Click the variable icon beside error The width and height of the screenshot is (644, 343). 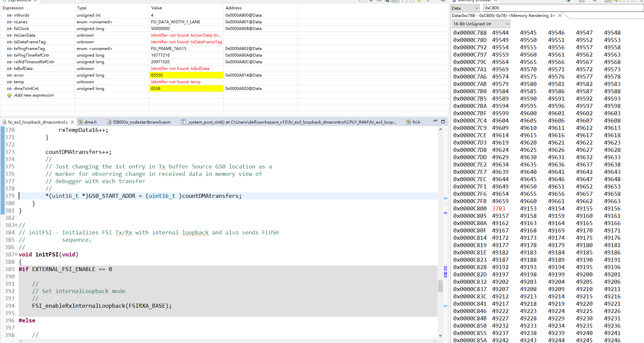[10, 75]
